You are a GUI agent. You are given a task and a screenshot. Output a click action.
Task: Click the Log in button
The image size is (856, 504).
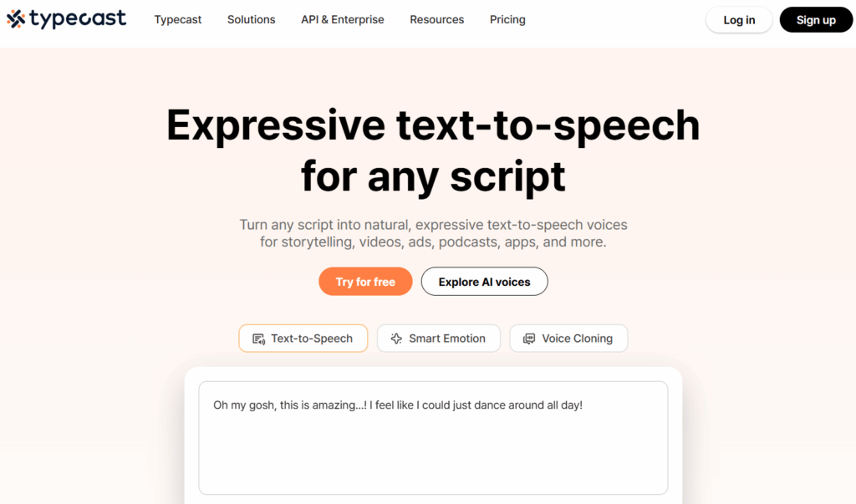(x=739, y=20)
